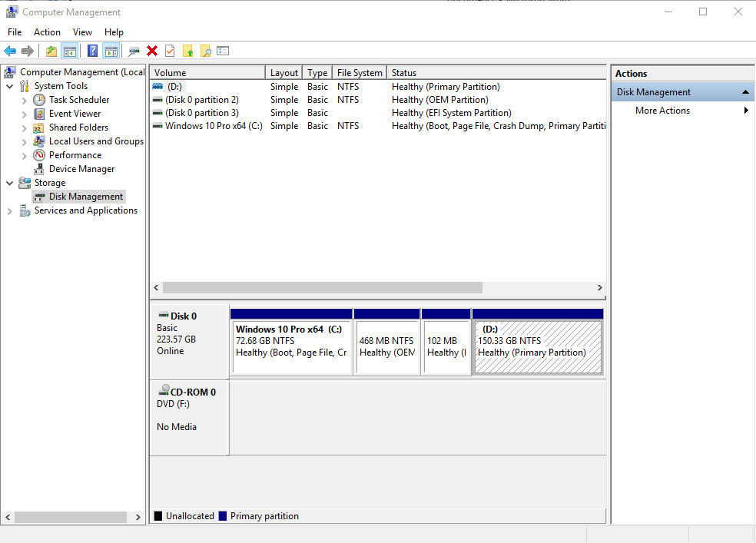Toggle Show/Hide Action Pane toolbar button
Image resolution: width=756 pixels, height=543 pixels.
pyautogui.click(x=111, y=51)
